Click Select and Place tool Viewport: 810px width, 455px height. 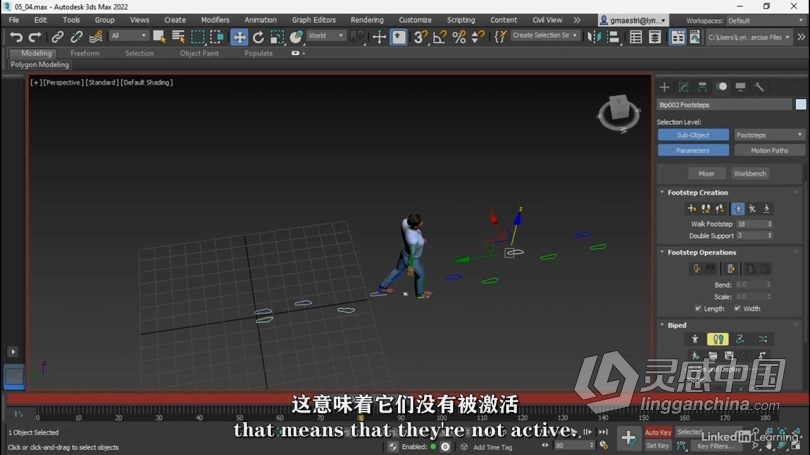[296, 37]
